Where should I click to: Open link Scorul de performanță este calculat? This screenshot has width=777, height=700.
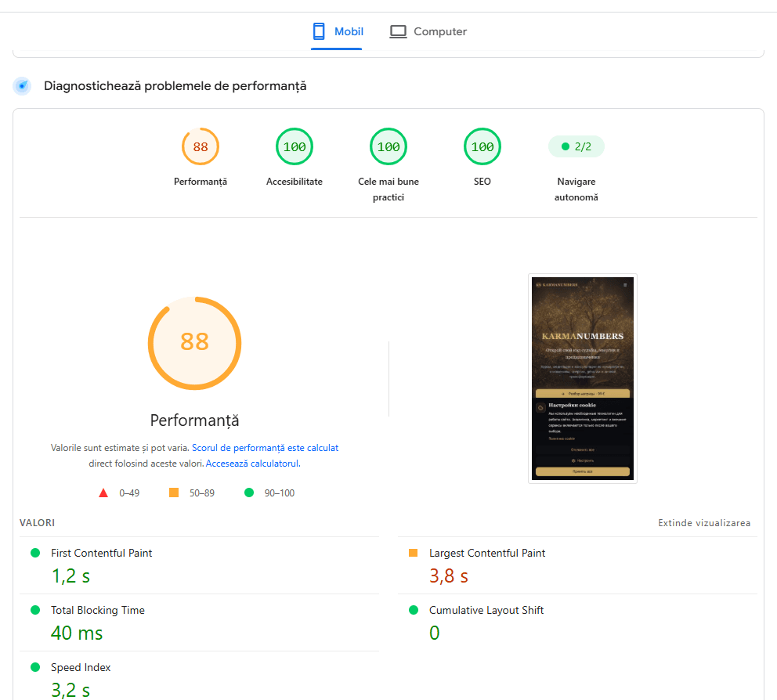(x=265, y=448)
